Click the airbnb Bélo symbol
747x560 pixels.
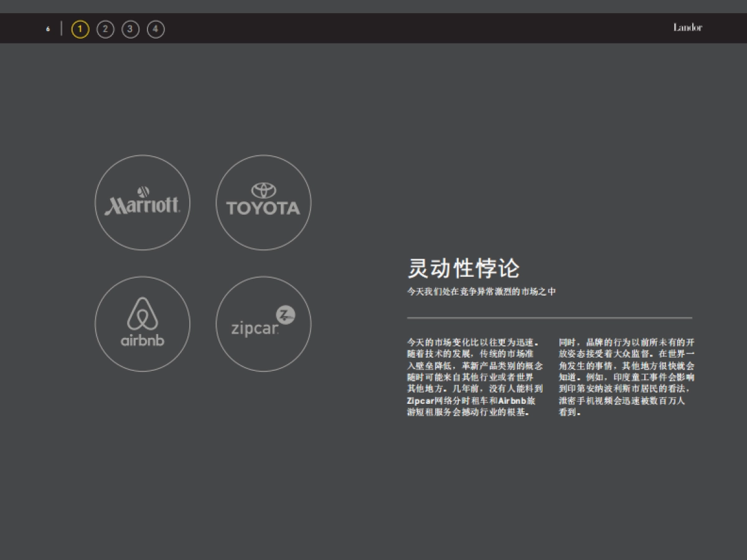click(x=142, y=314)
